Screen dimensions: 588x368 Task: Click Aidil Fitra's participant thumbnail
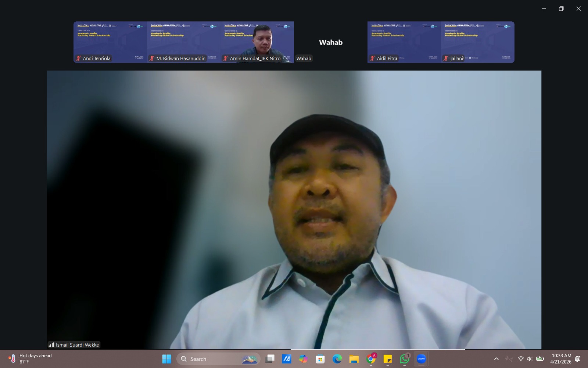click(x=404, y=42)
